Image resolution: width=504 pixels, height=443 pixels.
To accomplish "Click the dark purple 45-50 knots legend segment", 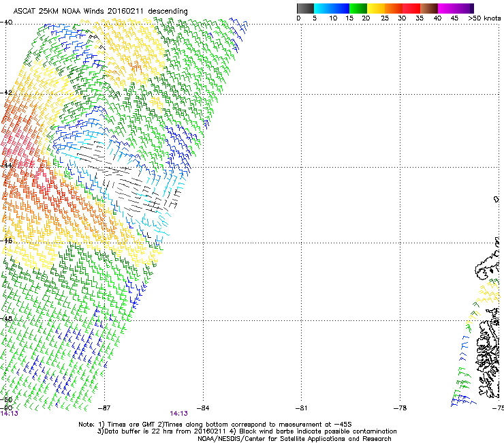I will click(x=464, y=8).
